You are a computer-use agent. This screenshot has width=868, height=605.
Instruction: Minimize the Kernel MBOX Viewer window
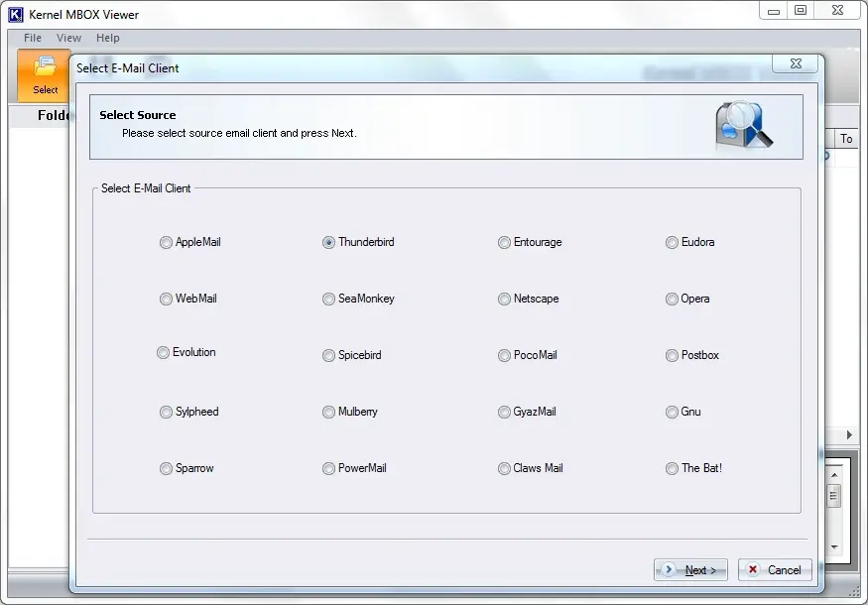[x=774, y=11]
